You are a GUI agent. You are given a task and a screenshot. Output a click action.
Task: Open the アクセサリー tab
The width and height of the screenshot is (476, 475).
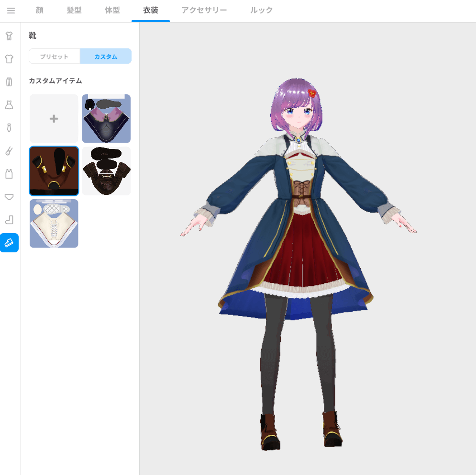pyautogui.click(x=204, y=11)
